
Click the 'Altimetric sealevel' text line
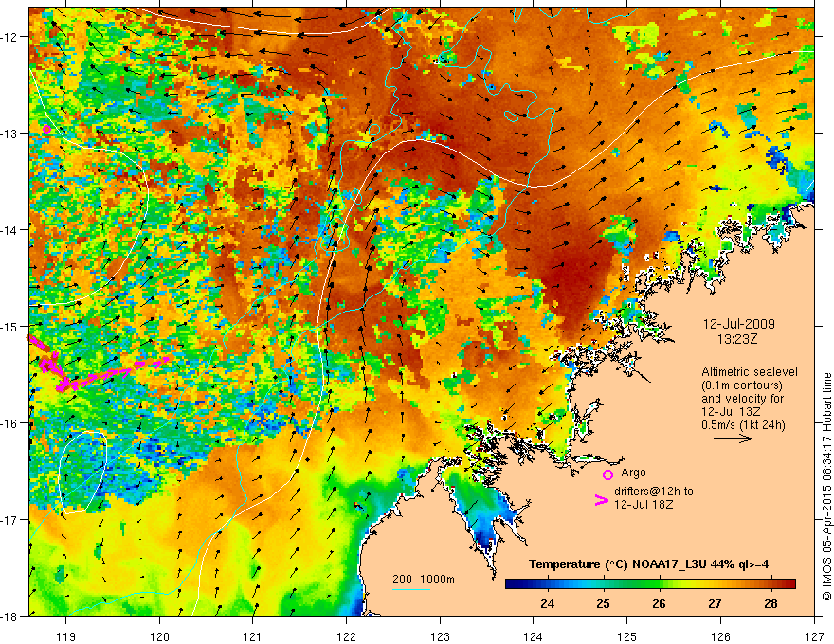(x=750, y=372)
